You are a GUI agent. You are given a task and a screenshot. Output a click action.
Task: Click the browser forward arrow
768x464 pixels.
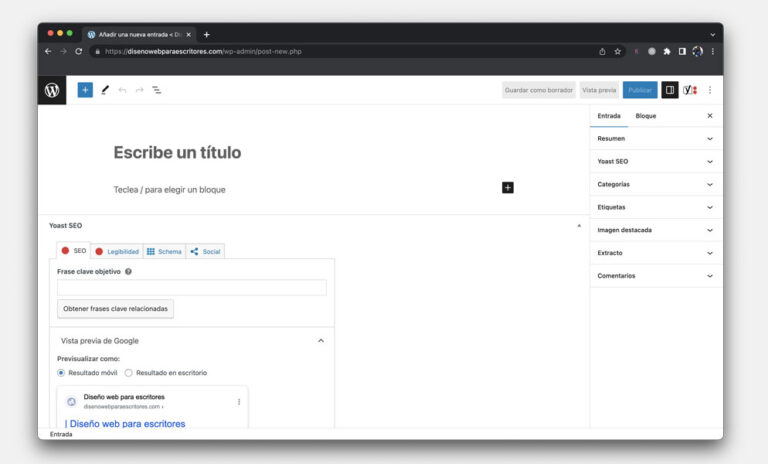pyautogui.click(x=63, y=51)
